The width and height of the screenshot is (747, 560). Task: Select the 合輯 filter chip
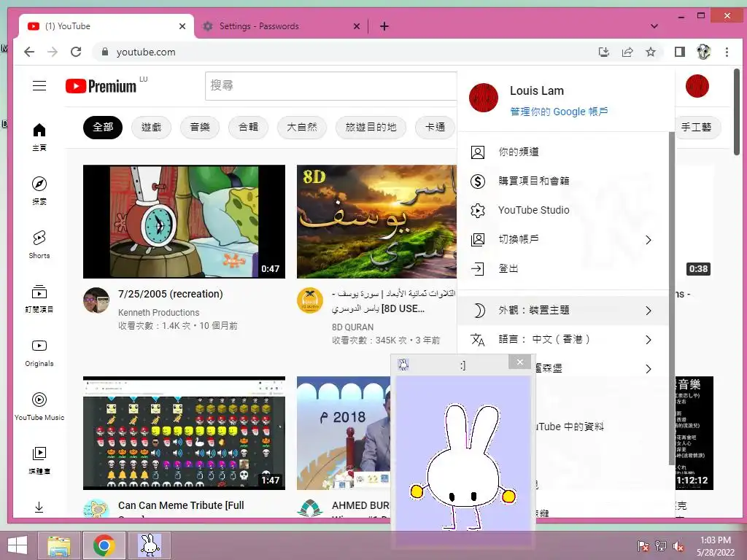248,127
